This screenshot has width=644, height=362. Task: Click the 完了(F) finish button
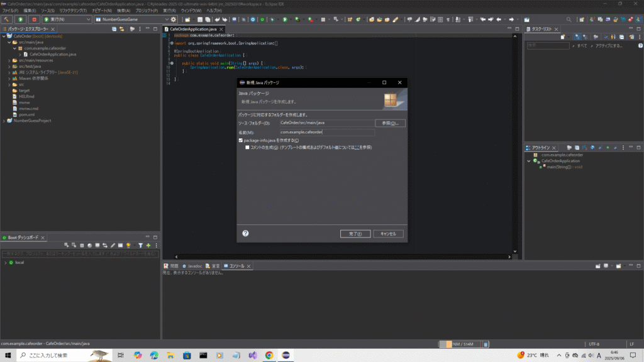(355, 233)
